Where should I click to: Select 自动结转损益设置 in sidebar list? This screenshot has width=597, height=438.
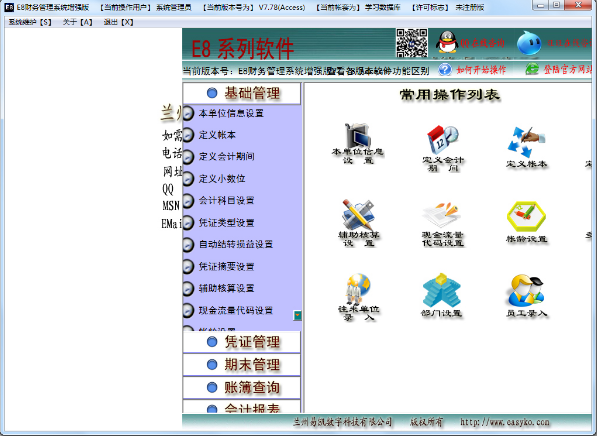pos(236,245)
